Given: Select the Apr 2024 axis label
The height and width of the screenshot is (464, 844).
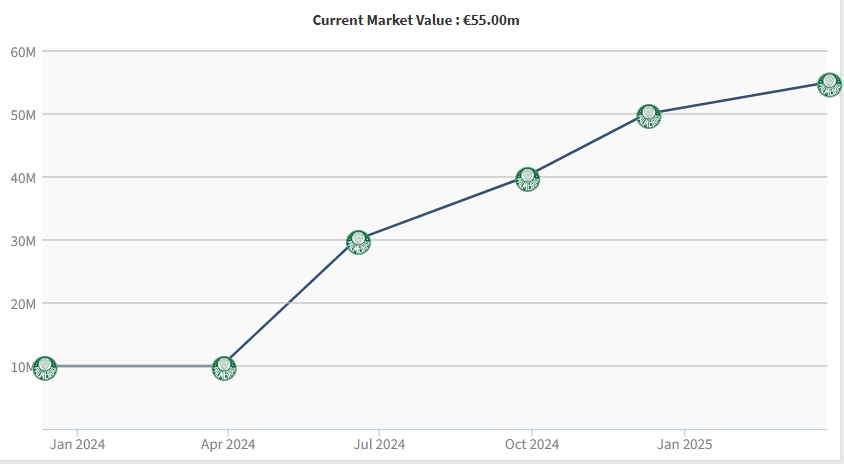Looking at the screenshot, I should [228, 444].
